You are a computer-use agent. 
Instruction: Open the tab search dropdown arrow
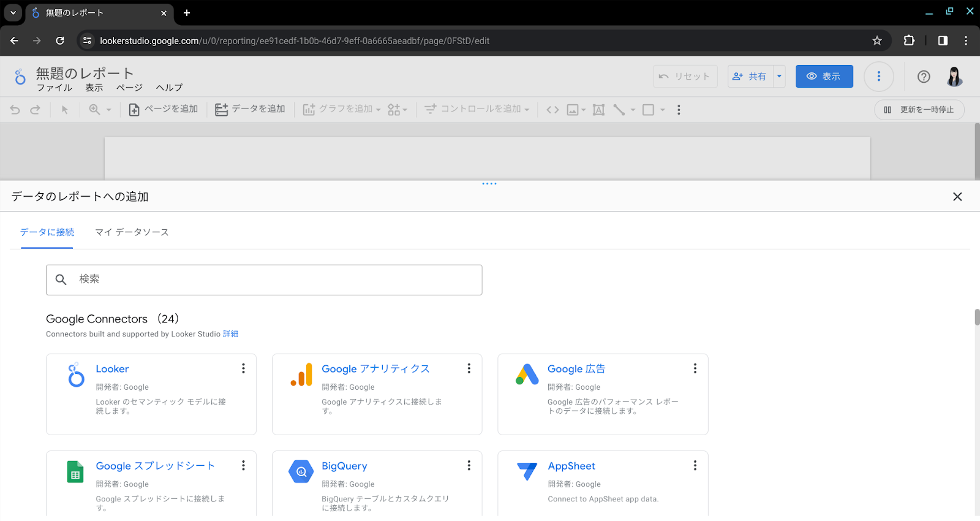click(x=13, y=13)
